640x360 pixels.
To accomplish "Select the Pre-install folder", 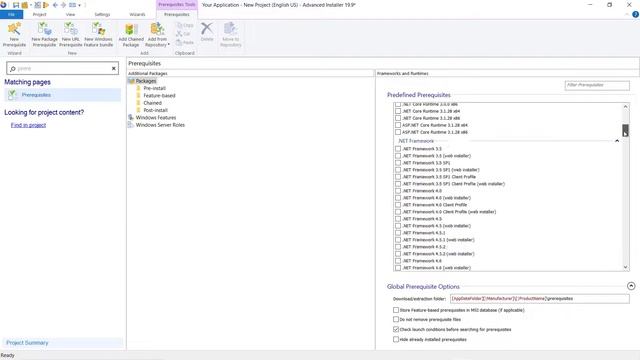I will point(154,88).
